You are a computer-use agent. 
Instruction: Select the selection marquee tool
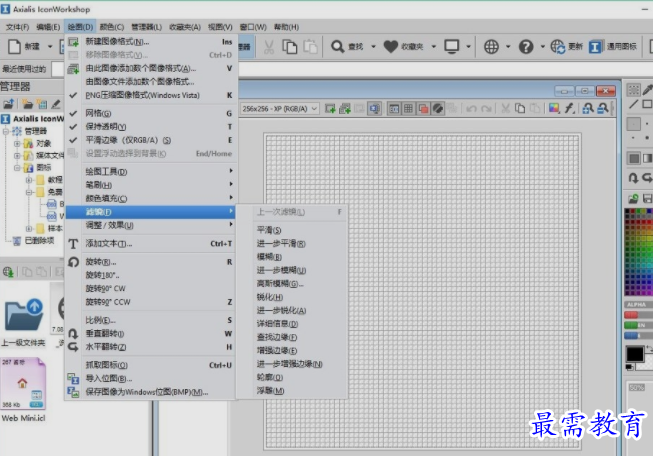point(633,90)
